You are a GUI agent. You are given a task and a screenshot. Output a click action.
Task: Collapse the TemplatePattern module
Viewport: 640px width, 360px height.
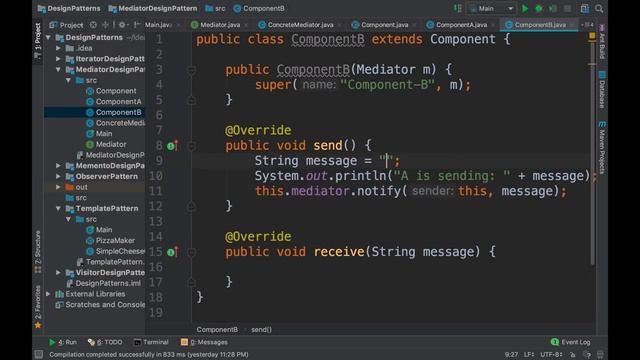[x=58, y=209]
